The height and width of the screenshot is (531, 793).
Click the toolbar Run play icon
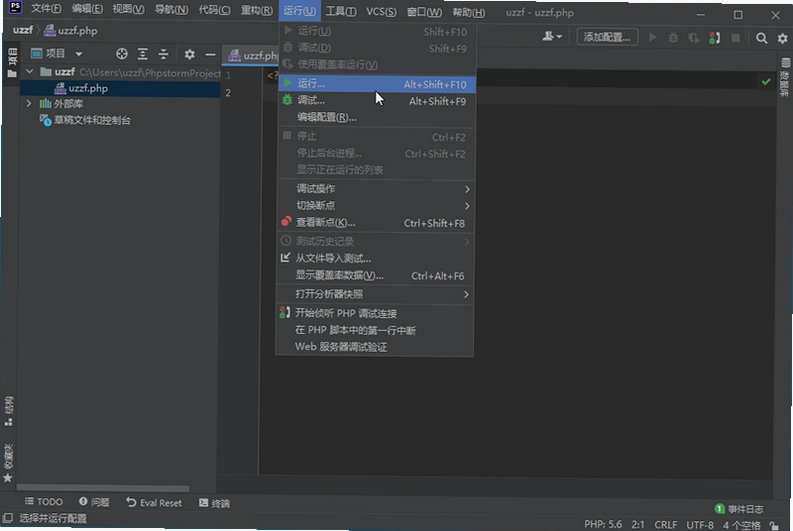click(653, 37)
